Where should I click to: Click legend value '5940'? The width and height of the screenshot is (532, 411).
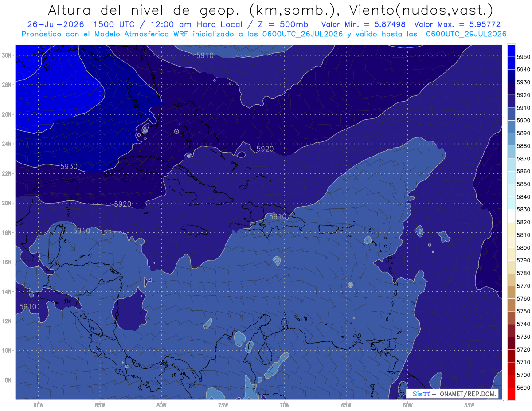click(x=523, y=70)
